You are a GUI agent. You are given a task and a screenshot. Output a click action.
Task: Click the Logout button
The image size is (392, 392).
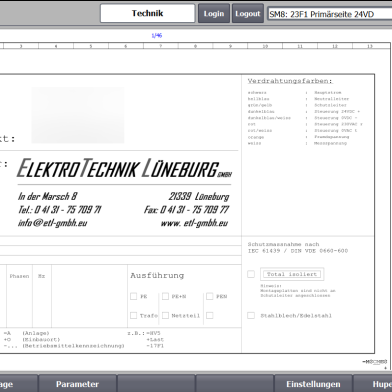tap(248, 13)
